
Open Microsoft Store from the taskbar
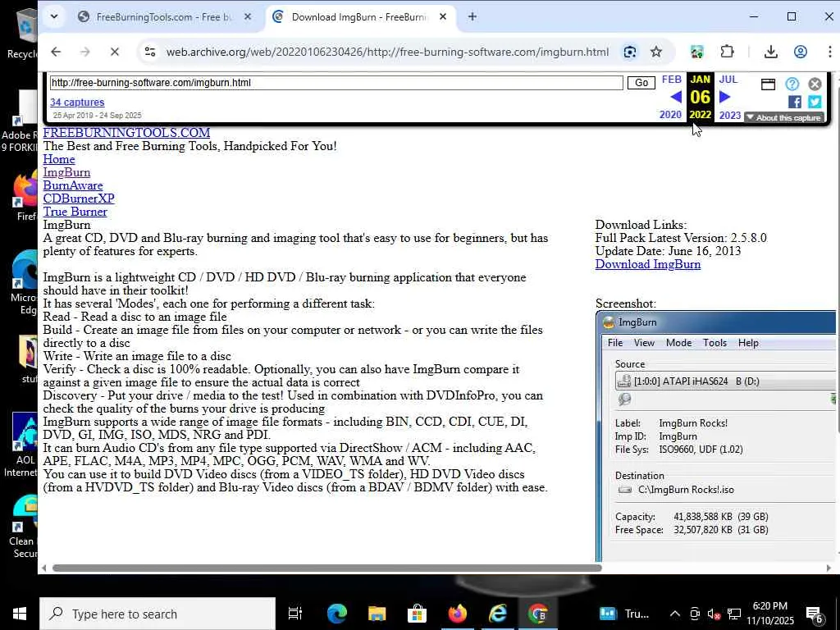click(417, 614)
